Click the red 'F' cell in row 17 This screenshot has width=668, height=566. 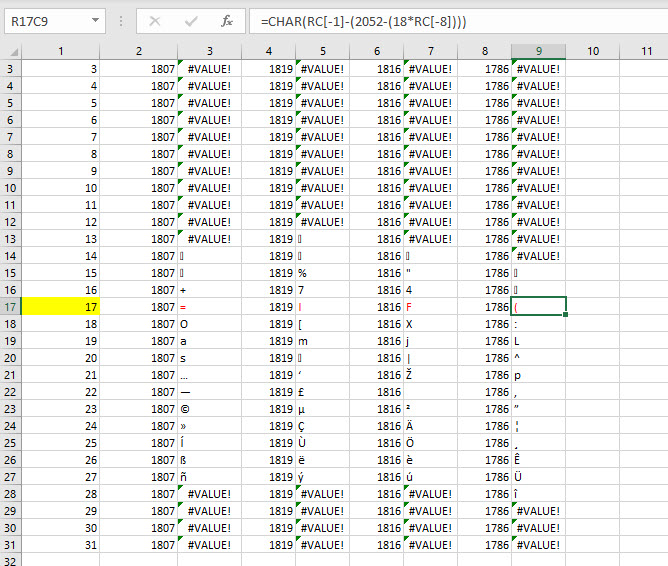431,307
